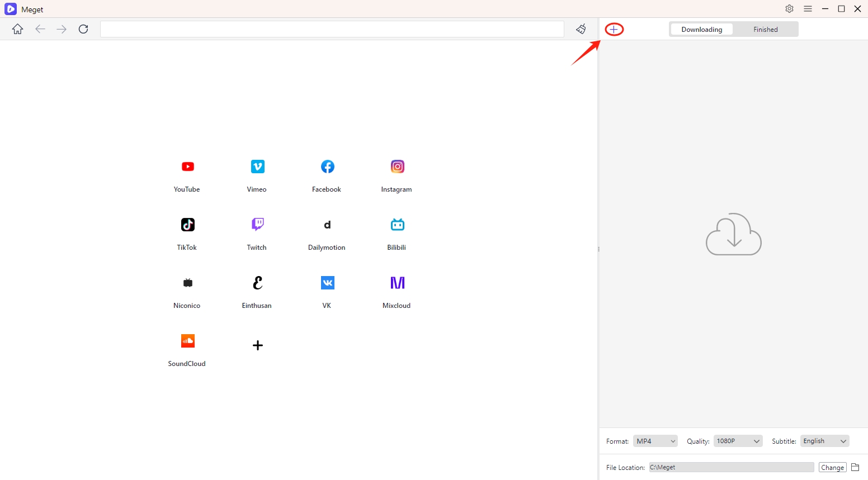Image resolution: width=868 pixels, height=480 pixels.
Task: Open the SoundCloud shortcut icon
Action: pyautogui.click(x=188, y=341)
